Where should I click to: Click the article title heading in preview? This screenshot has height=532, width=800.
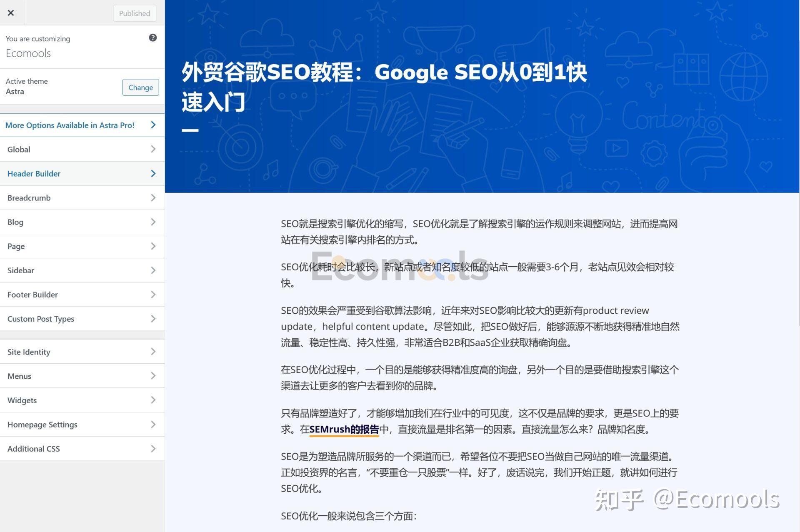384,87
